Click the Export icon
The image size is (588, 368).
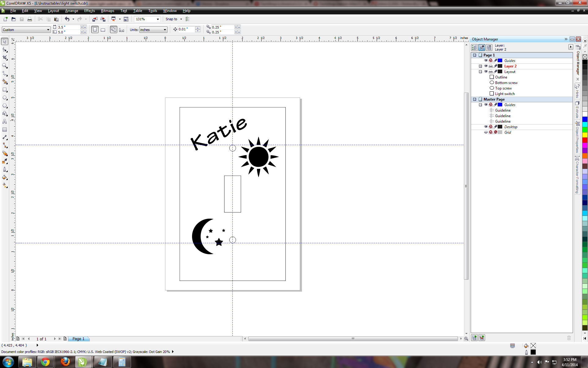(x=103, y=19)
